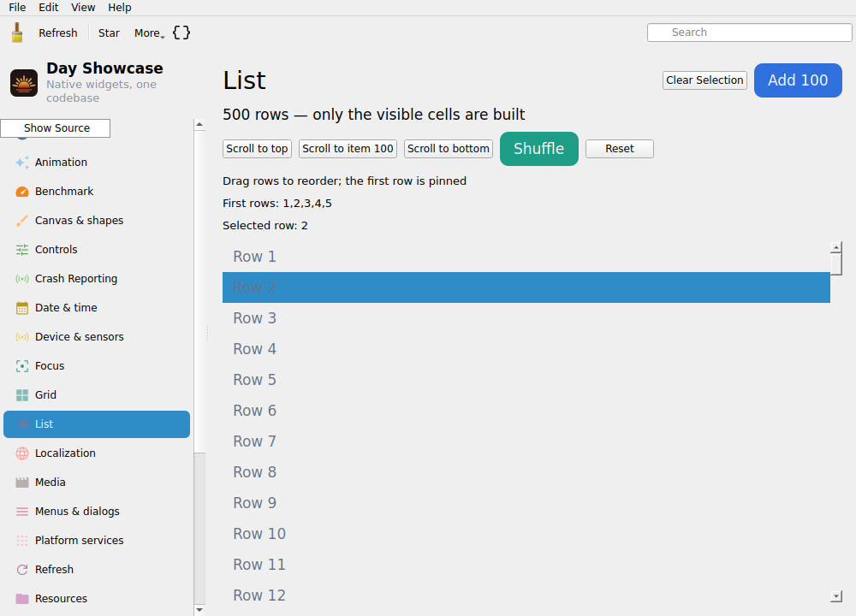Select the highlighted Row 2
The width and height of the screenshot is (856, 616).
pos(526,287)
